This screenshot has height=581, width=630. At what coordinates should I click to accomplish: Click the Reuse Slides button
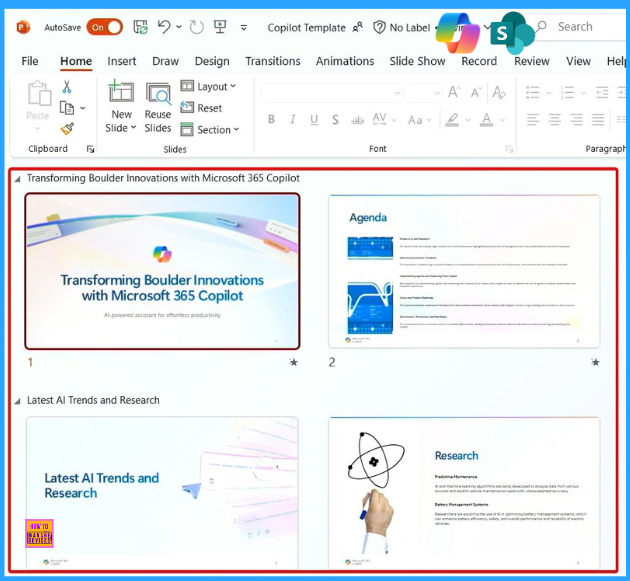coord(158,107)
